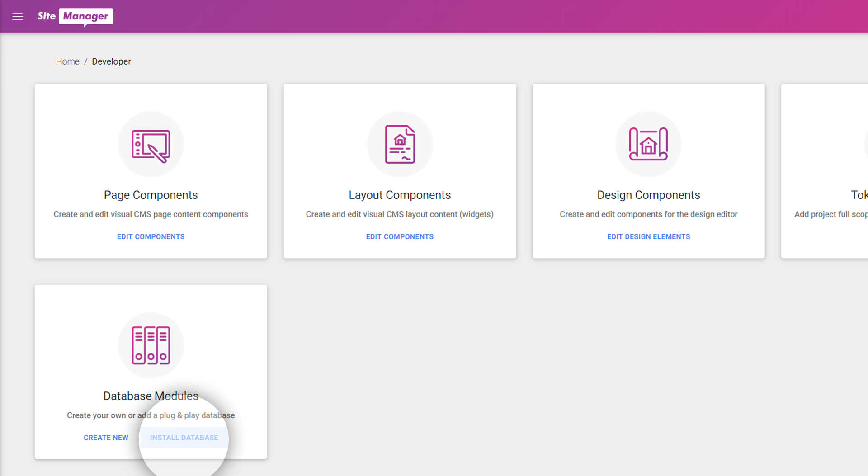Click Create New under Database Modules
This screenshot has width=868, height=476.
click(x=106, y=438)
